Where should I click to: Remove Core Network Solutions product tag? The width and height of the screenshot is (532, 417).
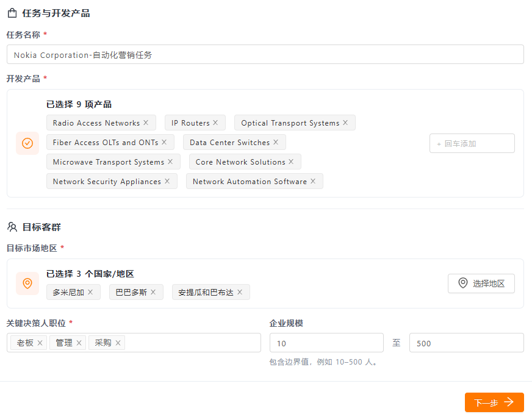coord(291,162)
